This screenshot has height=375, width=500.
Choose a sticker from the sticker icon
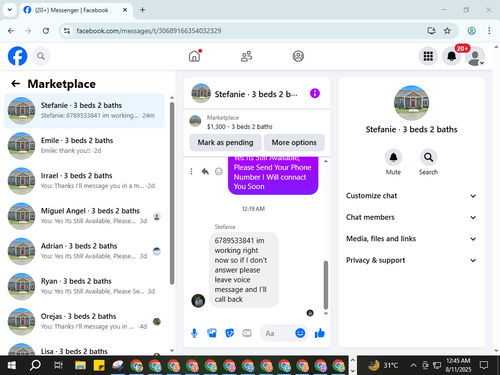click(229, 333)
